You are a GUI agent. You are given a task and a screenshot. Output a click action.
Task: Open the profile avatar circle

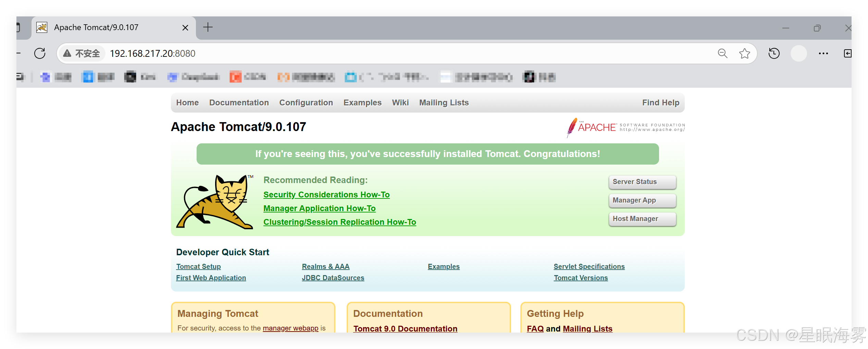(x=798, y=53)
